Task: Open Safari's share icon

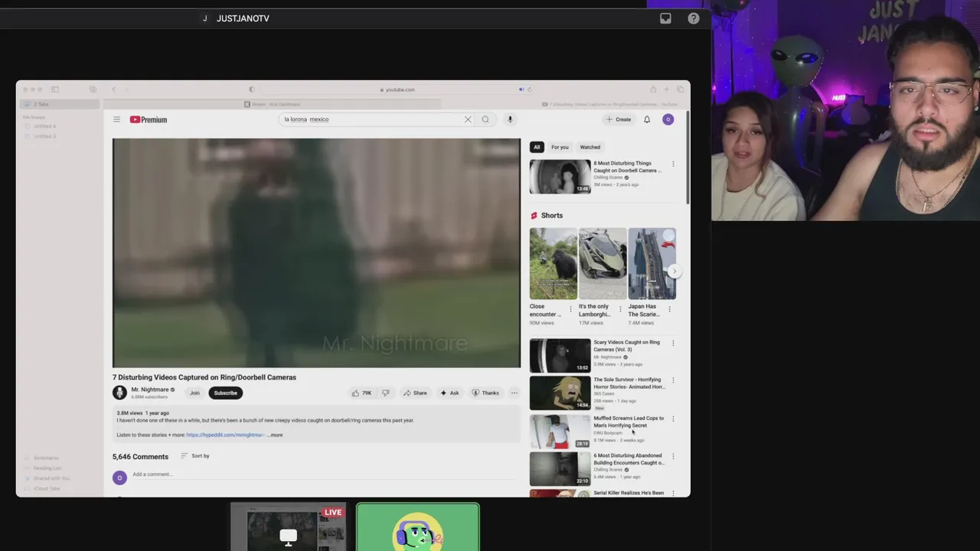Action: tap(653, 90)
